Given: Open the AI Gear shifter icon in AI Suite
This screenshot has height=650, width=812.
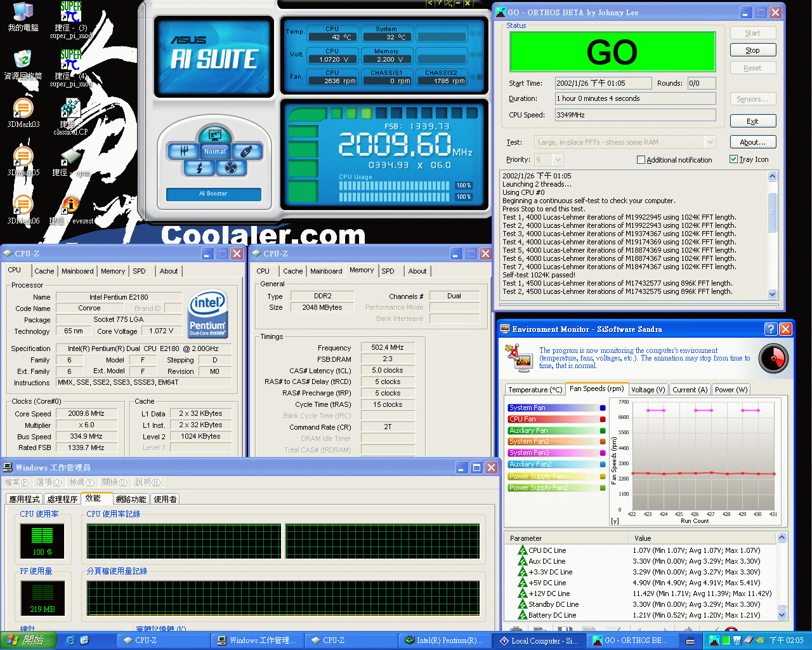Looking at the screenshot, I should point(184,151).
